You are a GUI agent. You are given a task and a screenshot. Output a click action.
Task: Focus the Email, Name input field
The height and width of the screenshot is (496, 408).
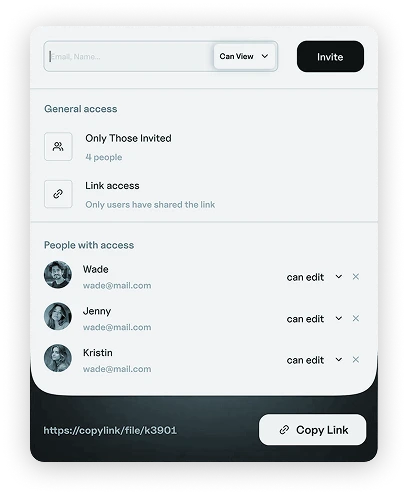pos(129,57)
